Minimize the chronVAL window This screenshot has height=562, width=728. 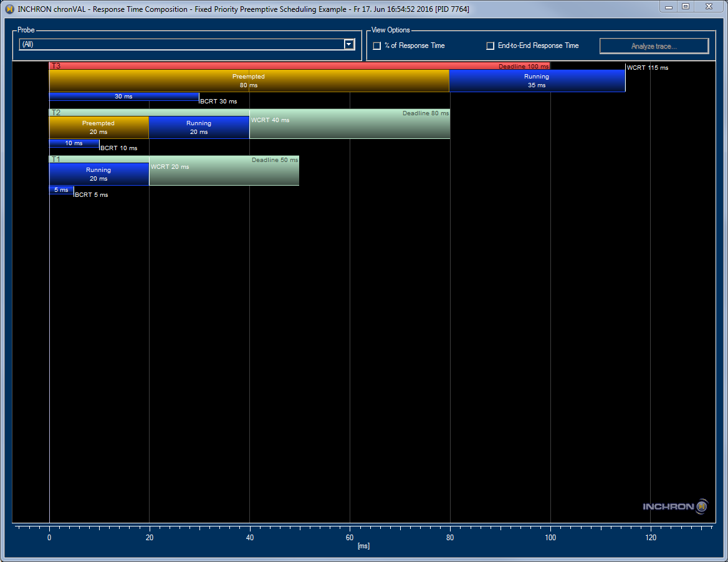click(669, 6)
